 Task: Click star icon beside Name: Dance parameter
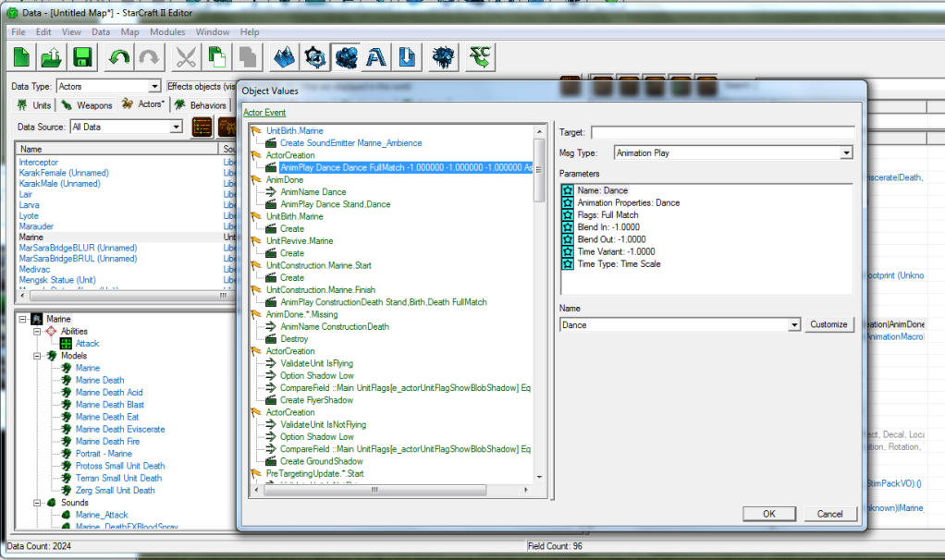point(568,190)
